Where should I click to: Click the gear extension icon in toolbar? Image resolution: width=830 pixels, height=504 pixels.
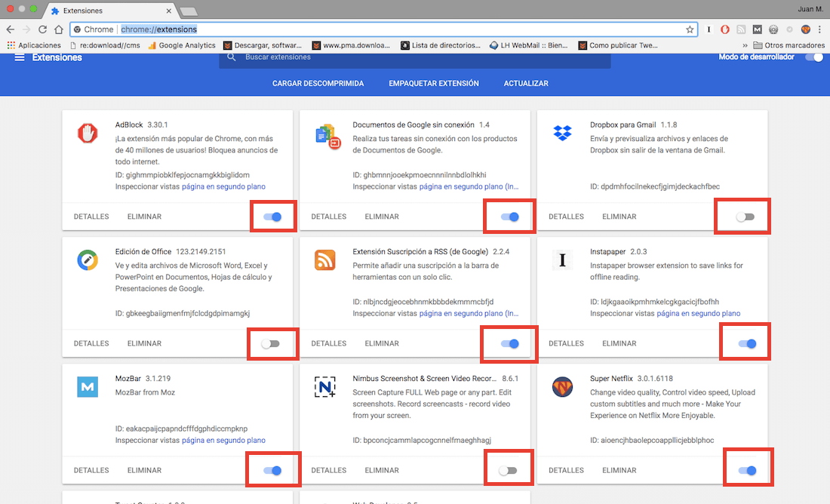click(773, 29)
